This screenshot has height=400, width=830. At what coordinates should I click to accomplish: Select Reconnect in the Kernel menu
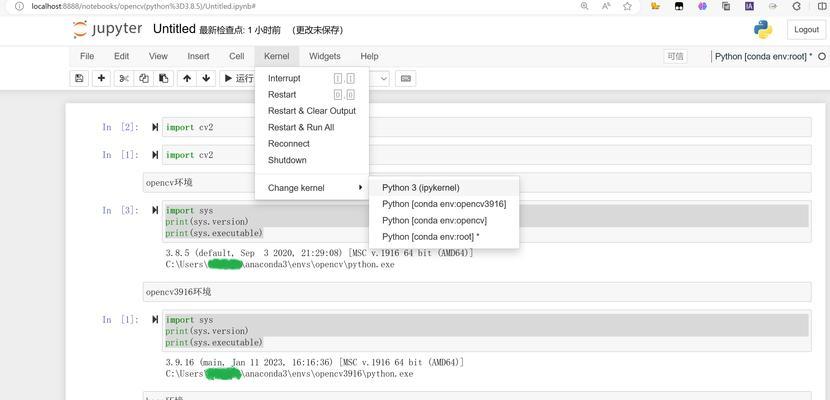pyautogui.click(x=312, y=144)
